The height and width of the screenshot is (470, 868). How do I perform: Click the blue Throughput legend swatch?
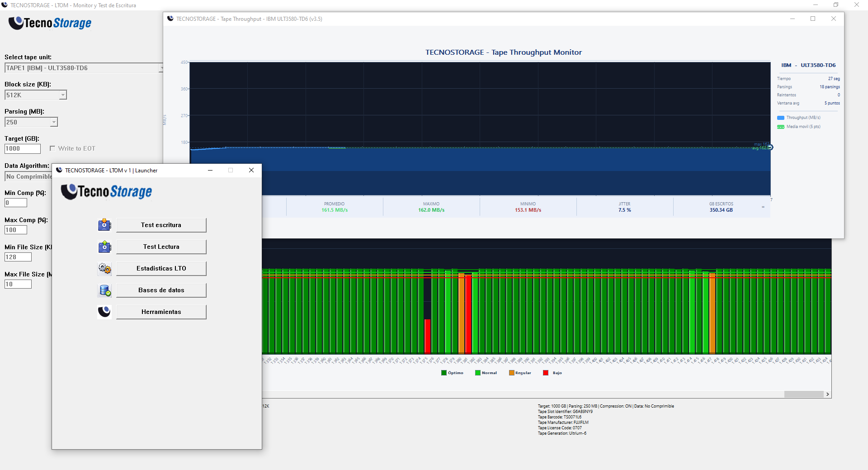[x=781, y=118]
